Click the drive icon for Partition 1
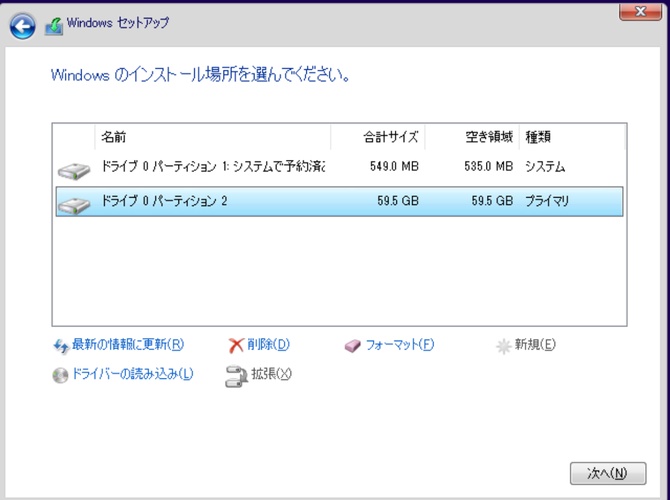Image resolution: width=670 pixels, height=500 pixels. pos(73,167)
